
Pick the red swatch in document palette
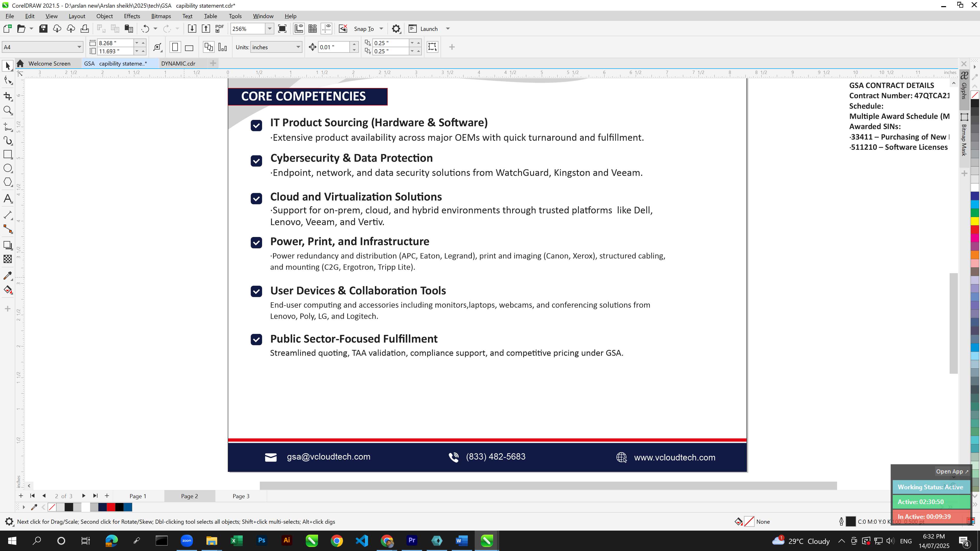click(x=111, y=507)
